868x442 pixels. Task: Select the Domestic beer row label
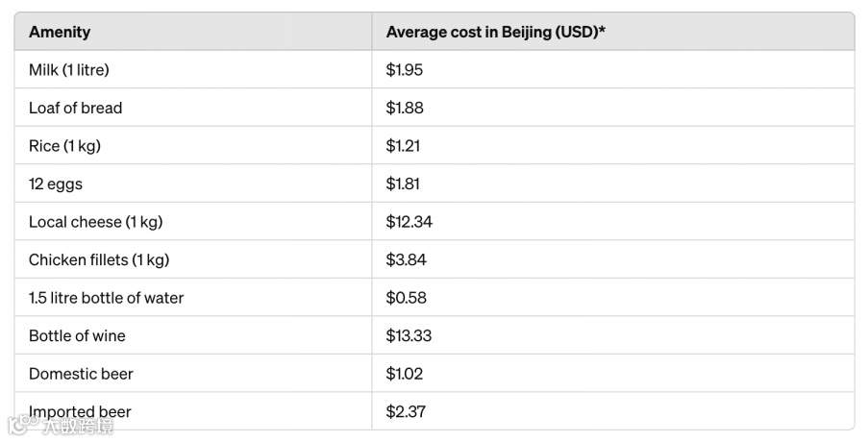click(x=81, y=374)
